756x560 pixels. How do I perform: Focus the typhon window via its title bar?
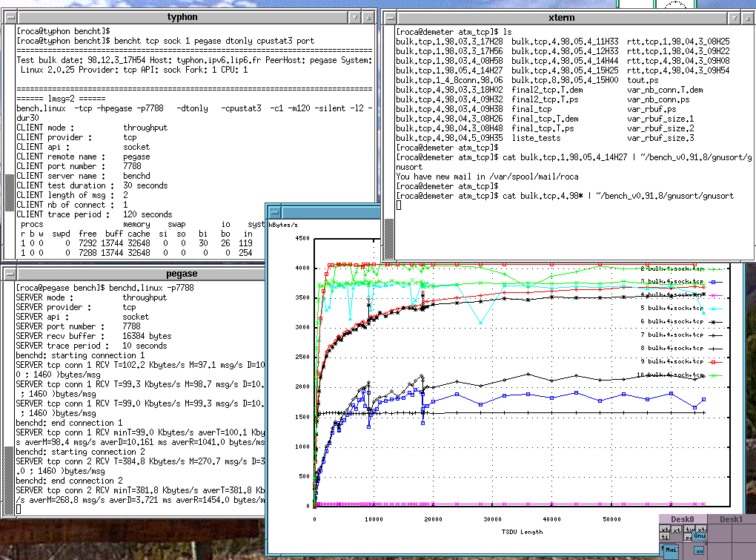pos(182,17)
